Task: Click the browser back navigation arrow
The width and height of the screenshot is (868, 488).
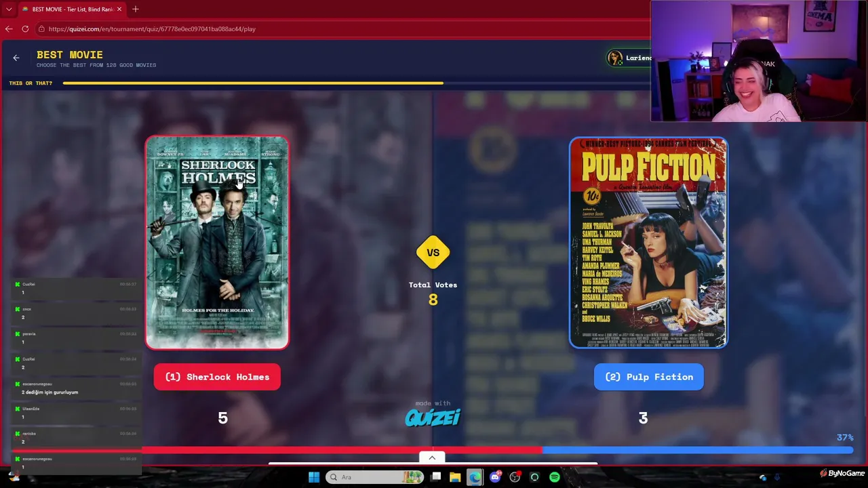Action: coord(9,29)
